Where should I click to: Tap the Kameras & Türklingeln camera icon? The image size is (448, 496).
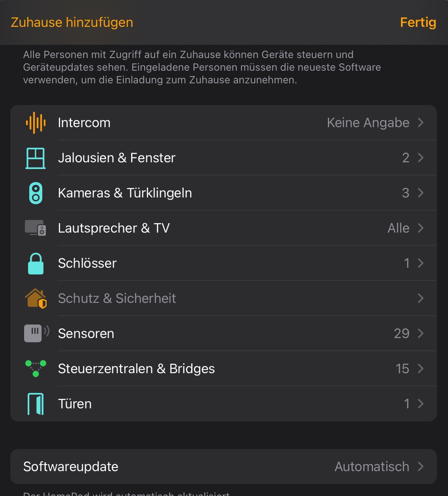[x=36, y=193]
